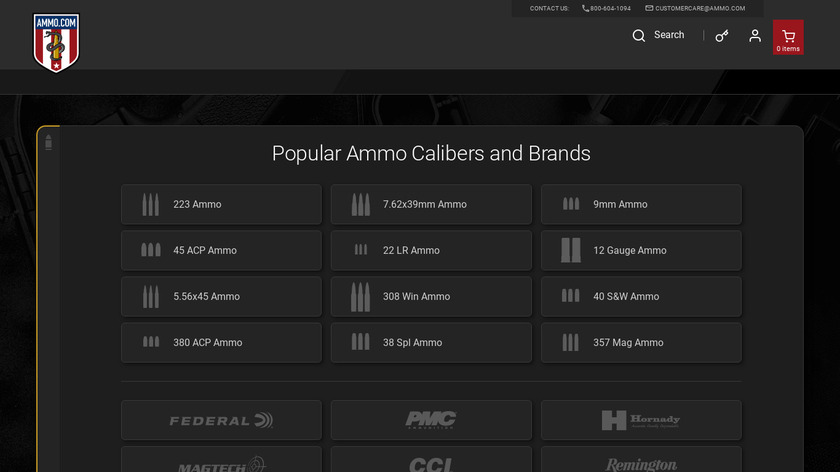840x472 pixels.
Task: Click the bullets icon for 223 Ammo
Action: click(x=151, y=205)
